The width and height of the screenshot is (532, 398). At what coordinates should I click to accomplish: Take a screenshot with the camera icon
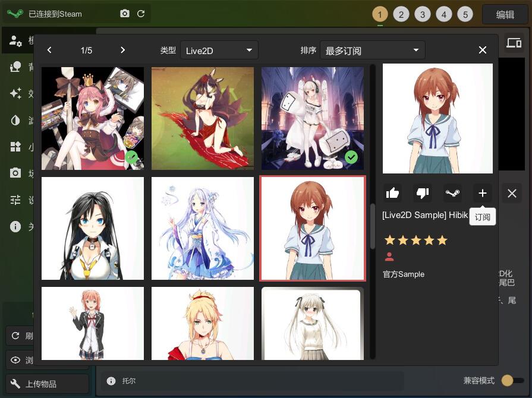pos(125,14)
